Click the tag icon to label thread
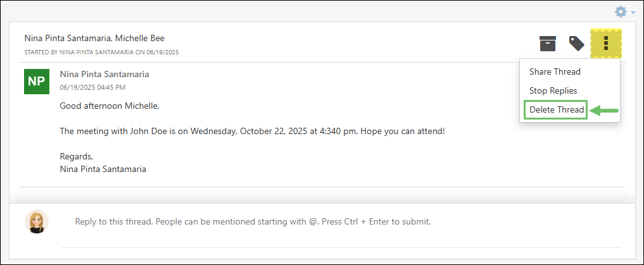Viewport: 644px width, 265px height. [x=576, y=43]
